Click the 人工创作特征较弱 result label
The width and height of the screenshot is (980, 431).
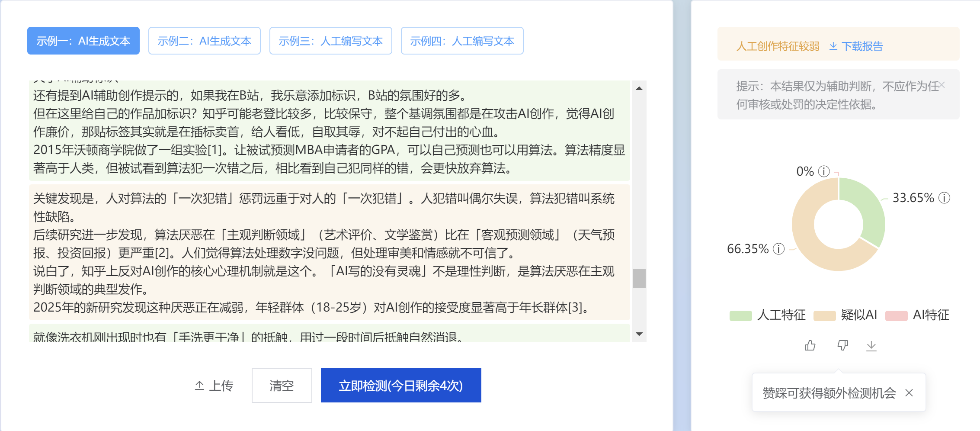click(x=778, y=46)
